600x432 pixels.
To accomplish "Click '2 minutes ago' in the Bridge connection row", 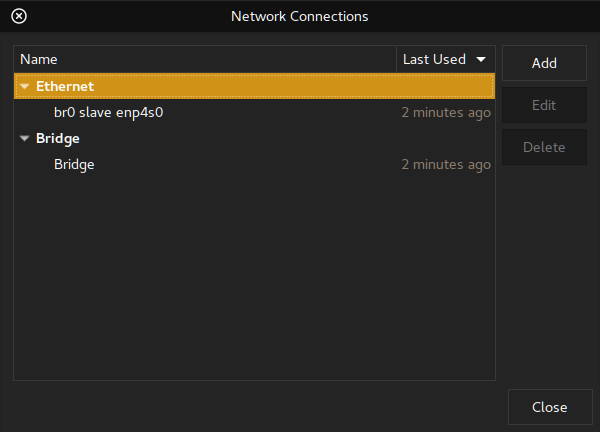I will click(446, 165).
